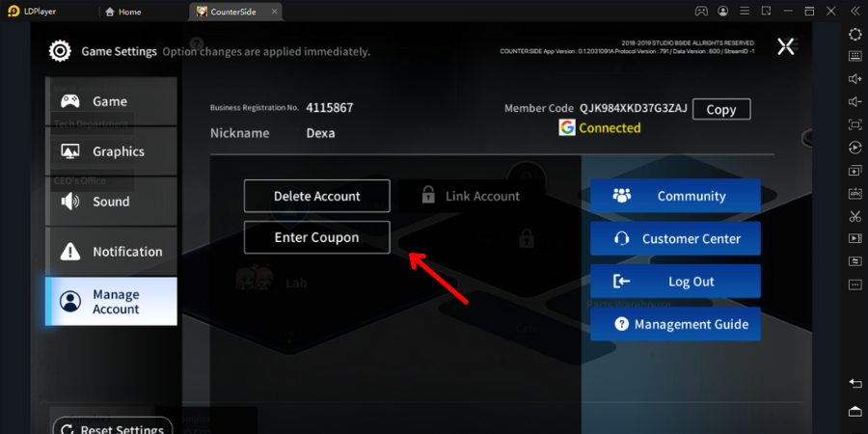Open the LDPlayer hamburger menu

745,11
